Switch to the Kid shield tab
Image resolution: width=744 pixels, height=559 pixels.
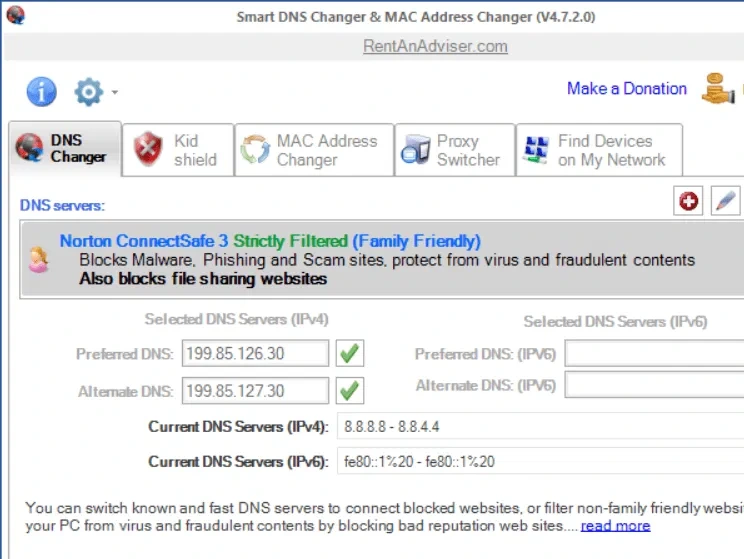(178, 150)
